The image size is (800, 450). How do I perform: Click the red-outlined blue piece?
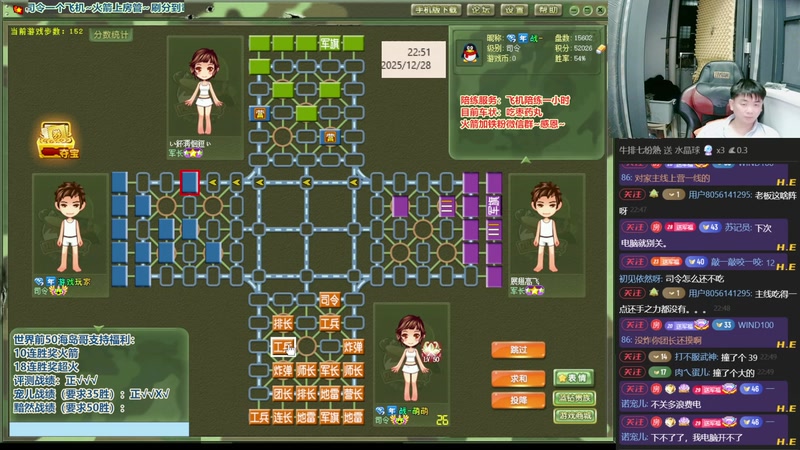(x=189, y=182)
